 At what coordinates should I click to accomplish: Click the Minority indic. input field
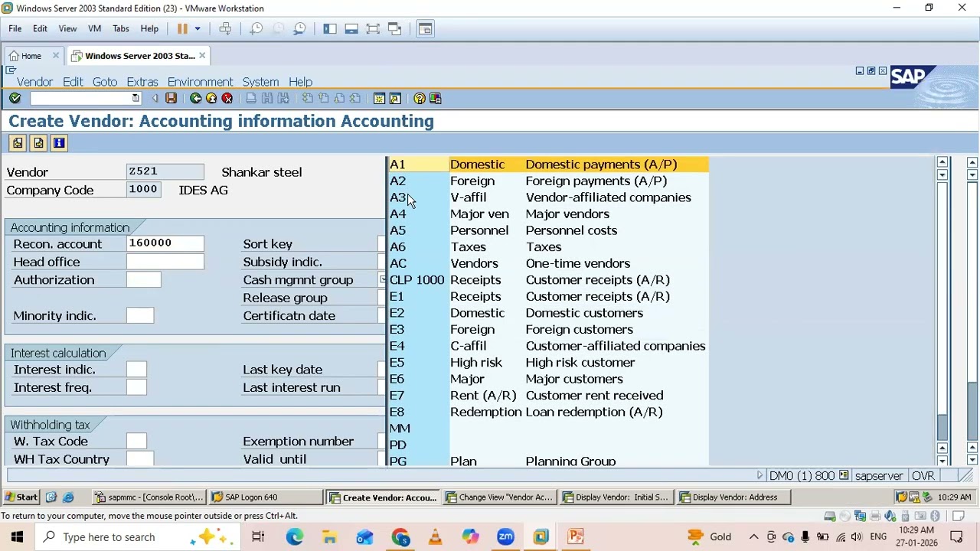click(140, 316)
